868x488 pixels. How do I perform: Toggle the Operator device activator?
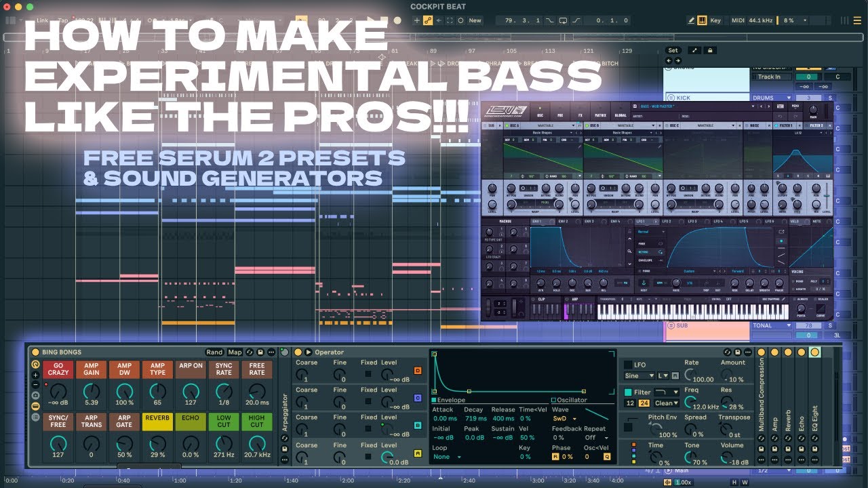coord(298,352)
